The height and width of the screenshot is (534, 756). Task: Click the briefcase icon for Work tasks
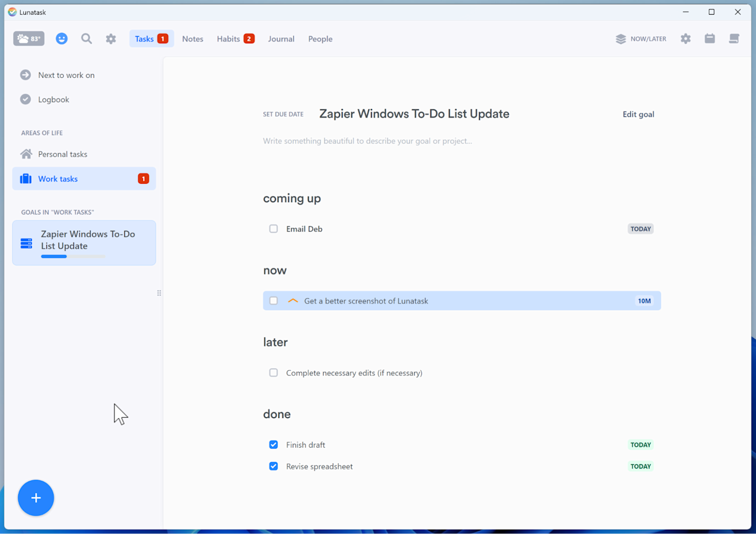(25, 179)
